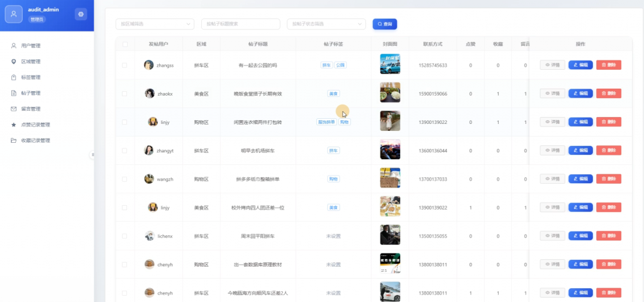The width and height of the screenshot is (644, 302).
Task: Click the avatar of user zhaokx
Action: coord(150,93)
